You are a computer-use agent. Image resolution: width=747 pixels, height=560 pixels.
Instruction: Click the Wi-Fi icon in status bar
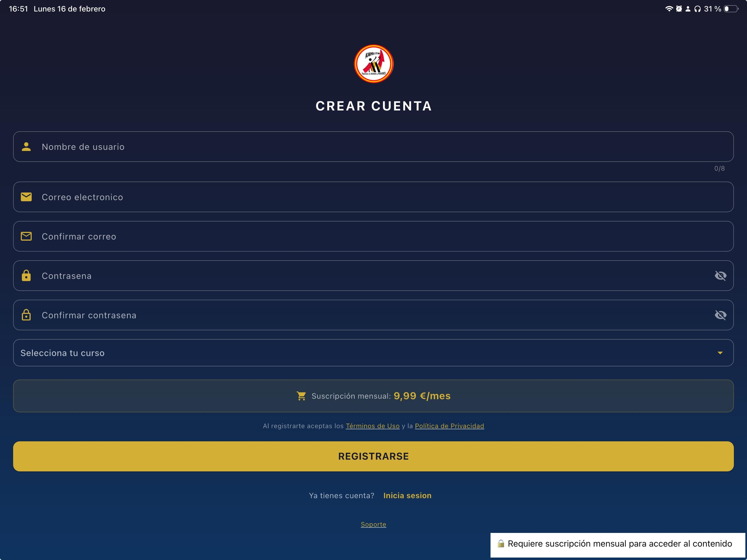pos(669,9)
